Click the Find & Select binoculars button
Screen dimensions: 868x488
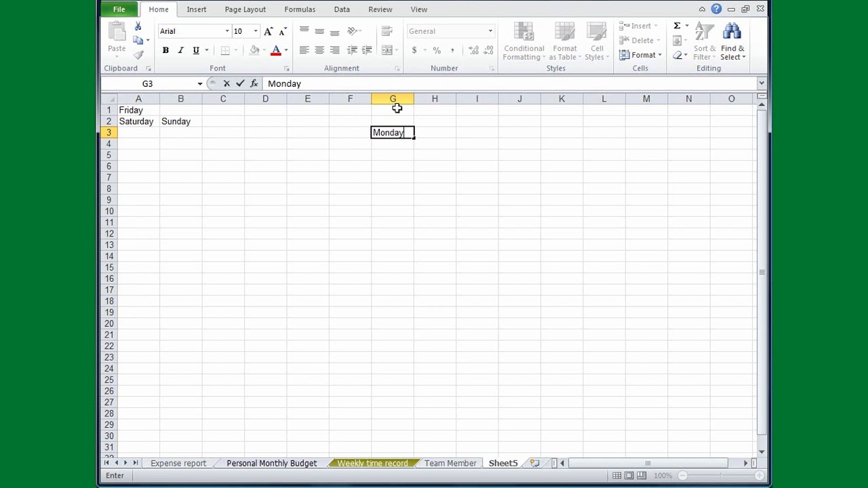pos(732,42)
